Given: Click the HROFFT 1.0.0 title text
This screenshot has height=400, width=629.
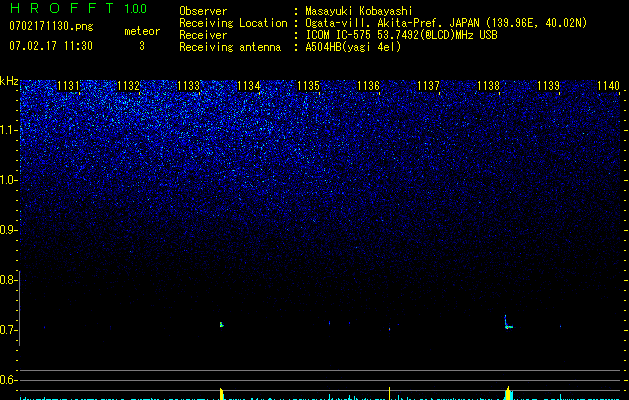Looking at the screenshot, I should [79, 8].
